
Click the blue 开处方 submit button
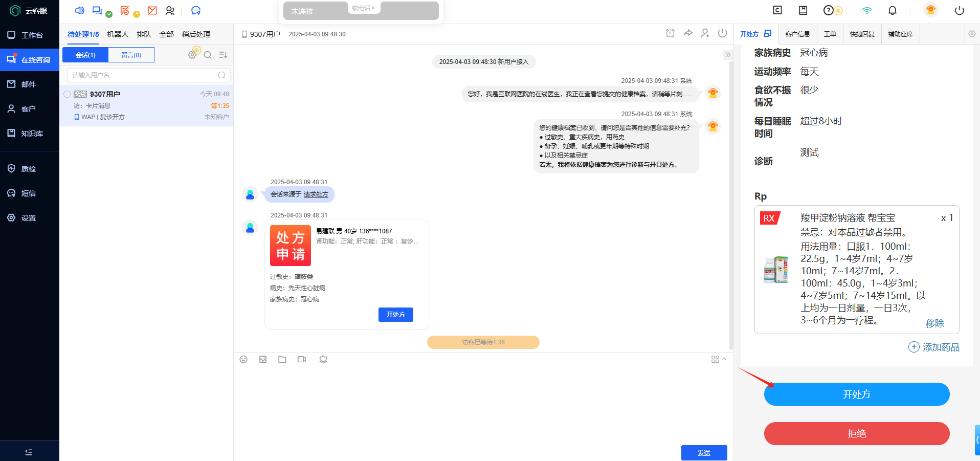coord(857,394)
